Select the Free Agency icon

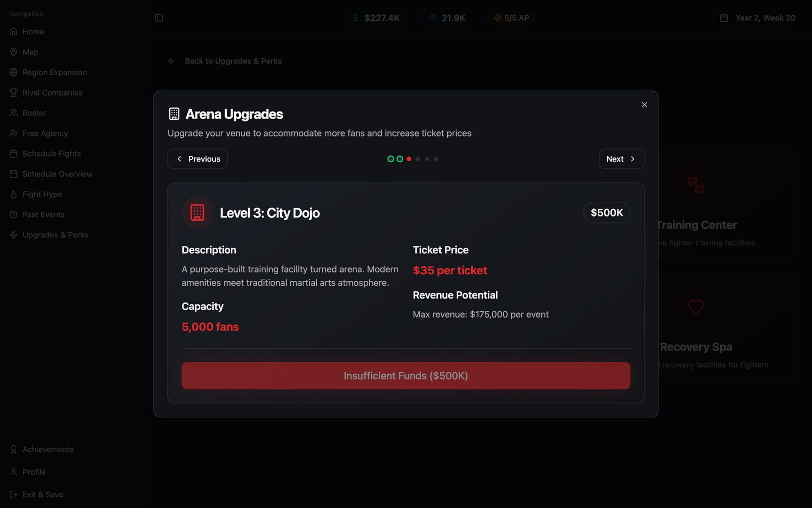click(x=14, y=133)
